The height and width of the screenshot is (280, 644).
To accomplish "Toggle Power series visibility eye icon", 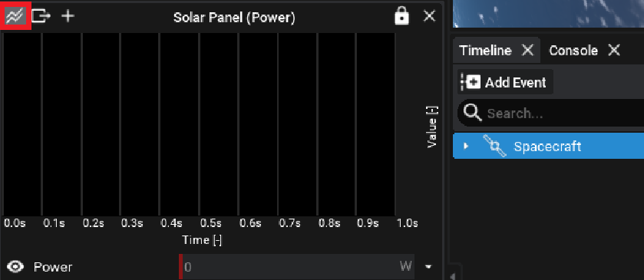I will 16,267.
